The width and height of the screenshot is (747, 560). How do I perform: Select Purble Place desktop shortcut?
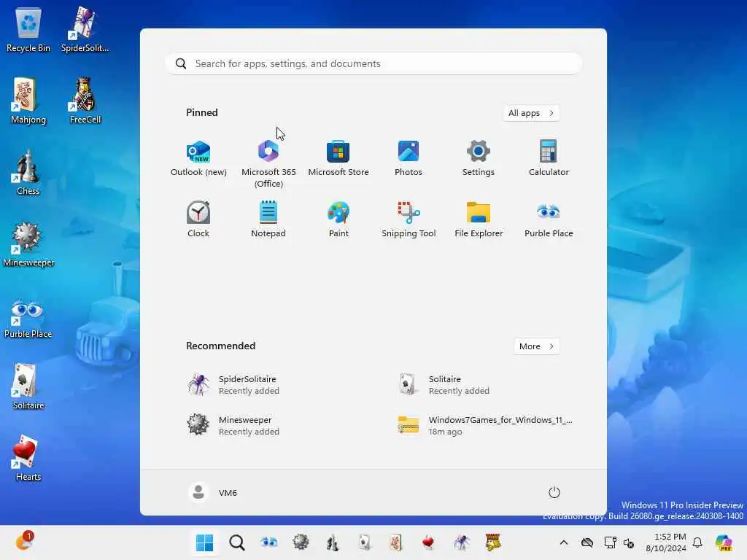pyautogui.click(x=28, y=319)
